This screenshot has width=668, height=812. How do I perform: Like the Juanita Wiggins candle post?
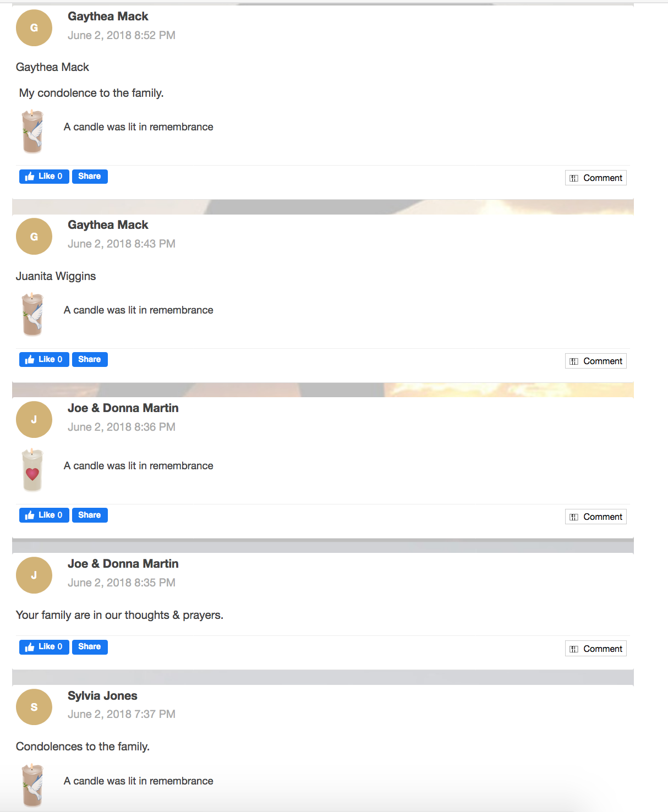tap(44, 360)
